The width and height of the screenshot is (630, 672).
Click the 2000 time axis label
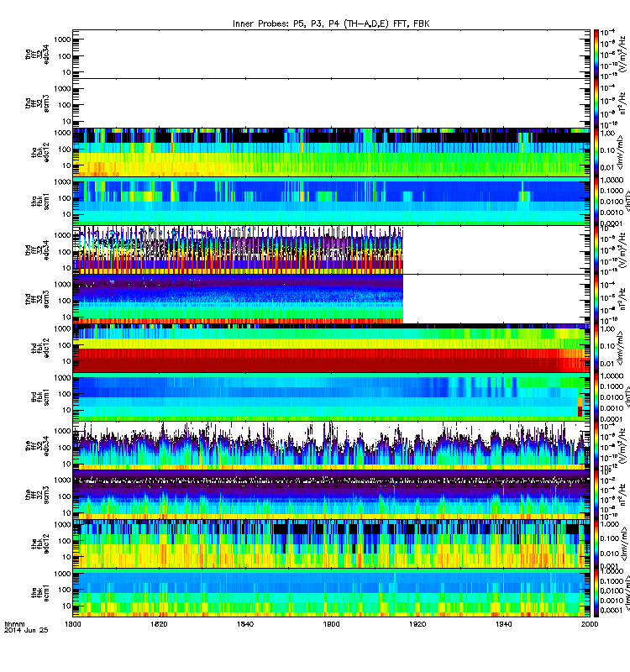(590, 624)
